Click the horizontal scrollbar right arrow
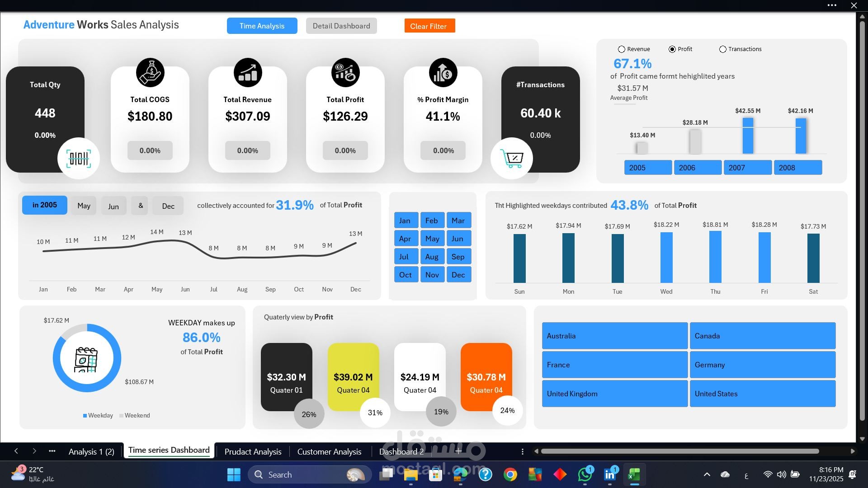This screenshot has height=488, width=868. [853, 451]
